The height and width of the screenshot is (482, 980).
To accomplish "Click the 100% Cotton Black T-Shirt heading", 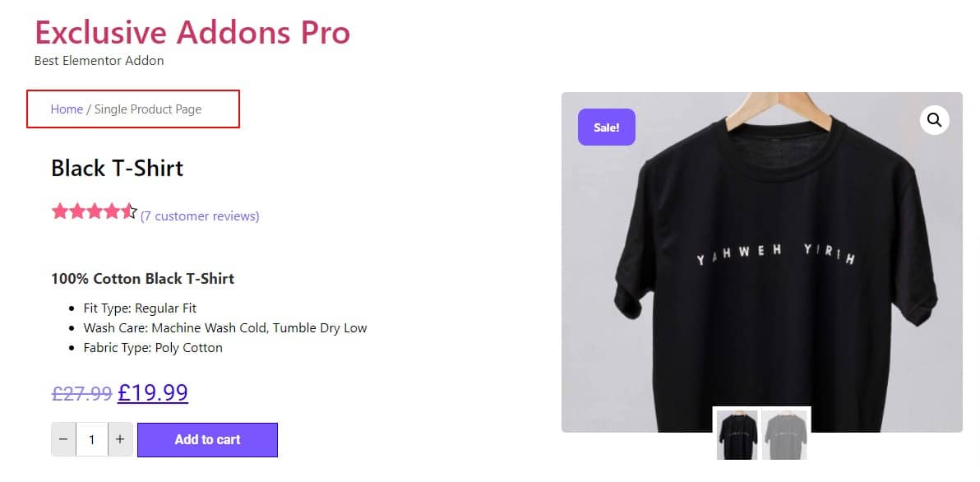I will (142, 279).
